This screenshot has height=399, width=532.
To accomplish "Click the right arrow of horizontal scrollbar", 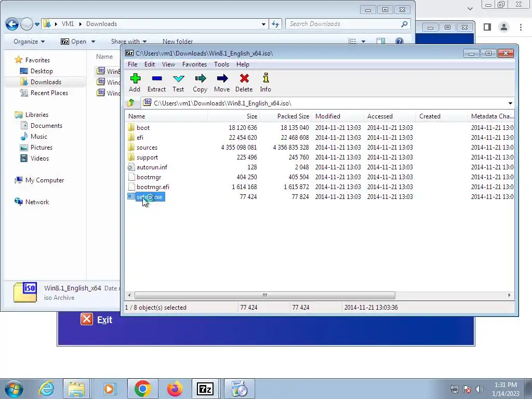I will 509,295.
